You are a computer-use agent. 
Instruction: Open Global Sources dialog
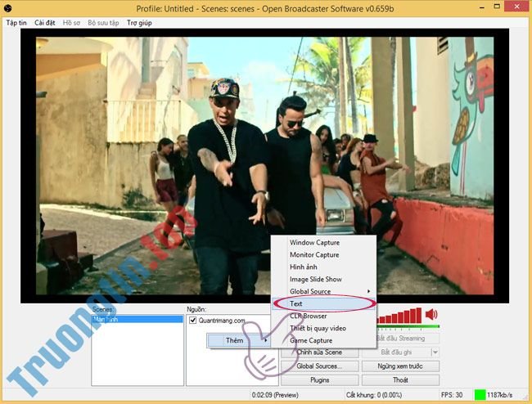(319, 366)
